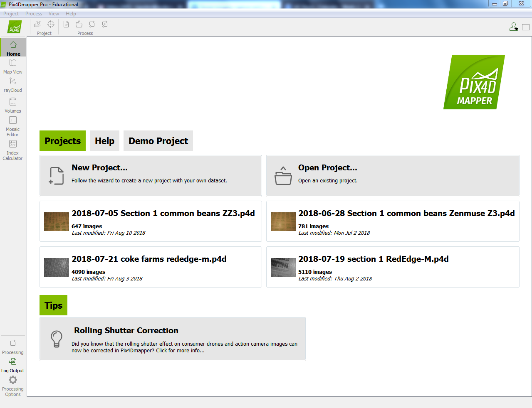Click 'Last modified: Mon Jul 2 2018'
The image size is (532, 408).
[334, 233]
